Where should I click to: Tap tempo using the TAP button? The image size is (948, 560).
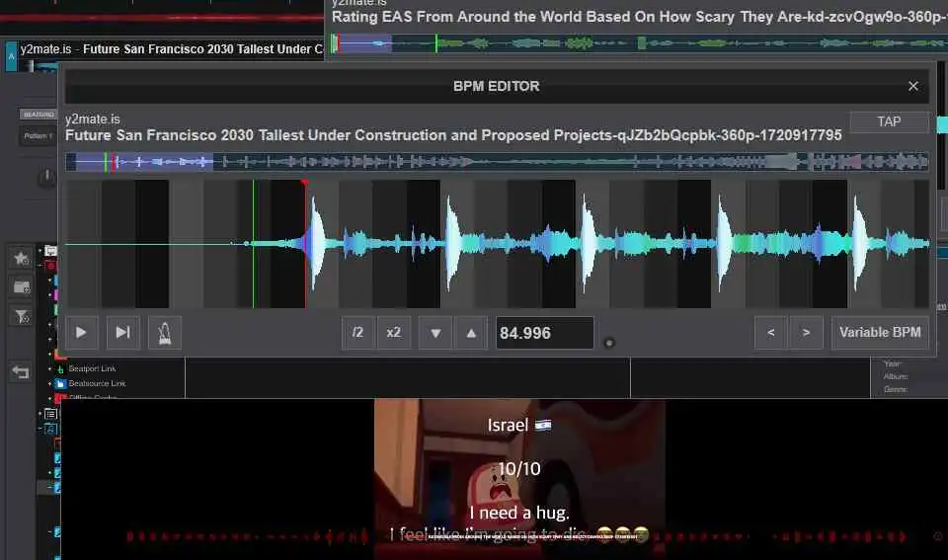[x=889, y=121]
